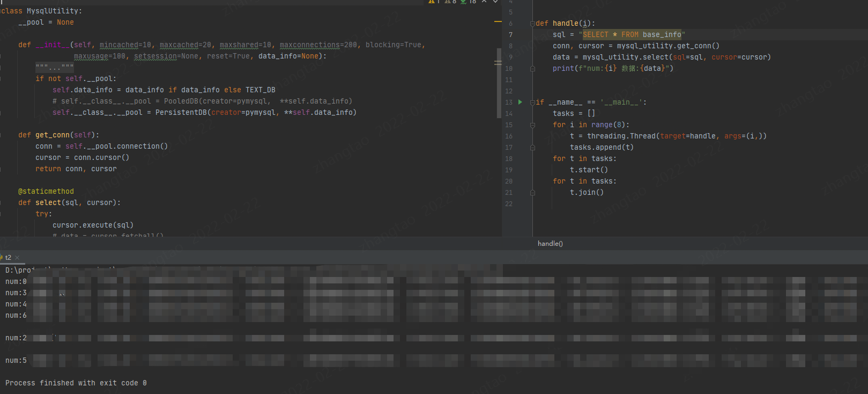Screen dimensions: 868x394
Task: Click the 'maxconnections=200' parameter
Action: 318,45
